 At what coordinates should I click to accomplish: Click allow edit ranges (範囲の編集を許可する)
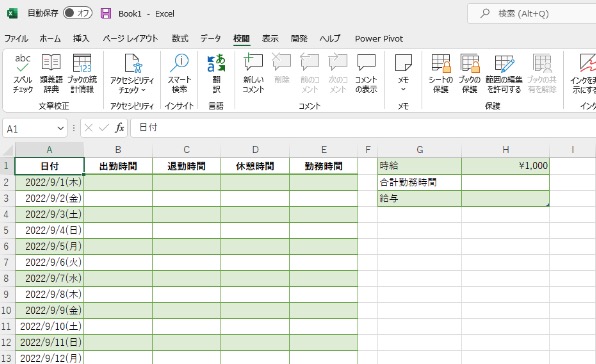(x=504, y=73)
